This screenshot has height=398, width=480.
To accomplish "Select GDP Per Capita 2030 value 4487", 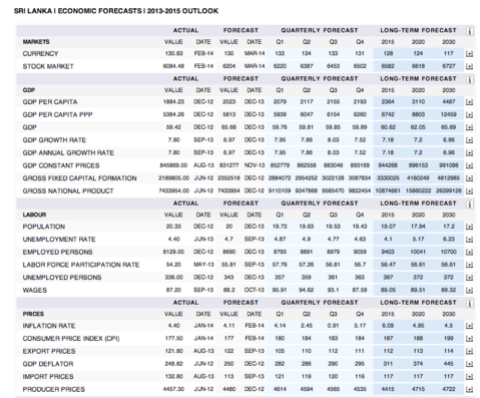I will pyautogui.click(x=449, y=102).
